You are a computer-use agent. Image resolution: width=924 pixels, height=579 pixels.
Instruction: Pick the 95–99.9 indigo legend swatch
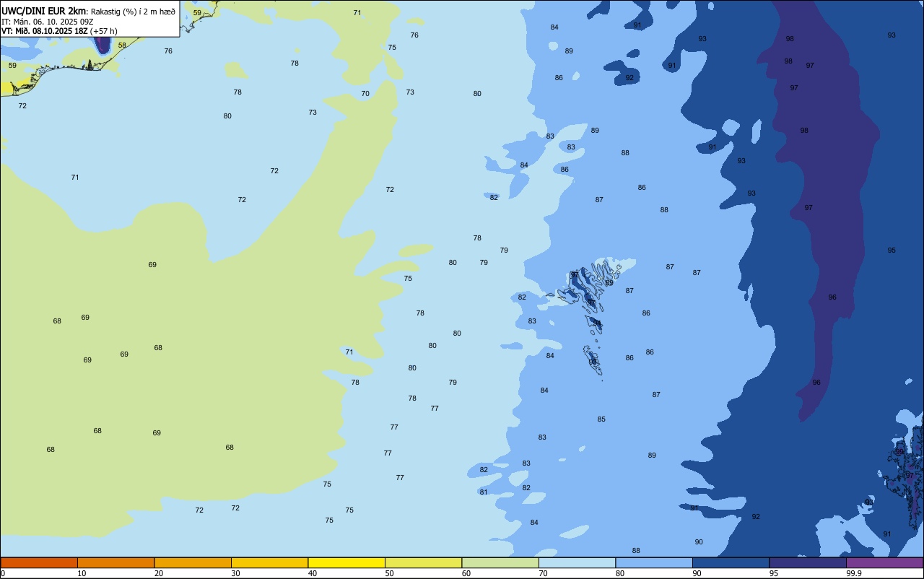[x=808, y=562]
